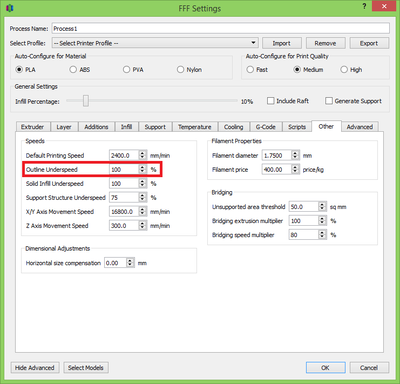Image resolution: width=400 pixels, height=384 pixels.
Task: Click the Bridging extrusion multiplier spinner arrows
Action: (x=322, y=221)
